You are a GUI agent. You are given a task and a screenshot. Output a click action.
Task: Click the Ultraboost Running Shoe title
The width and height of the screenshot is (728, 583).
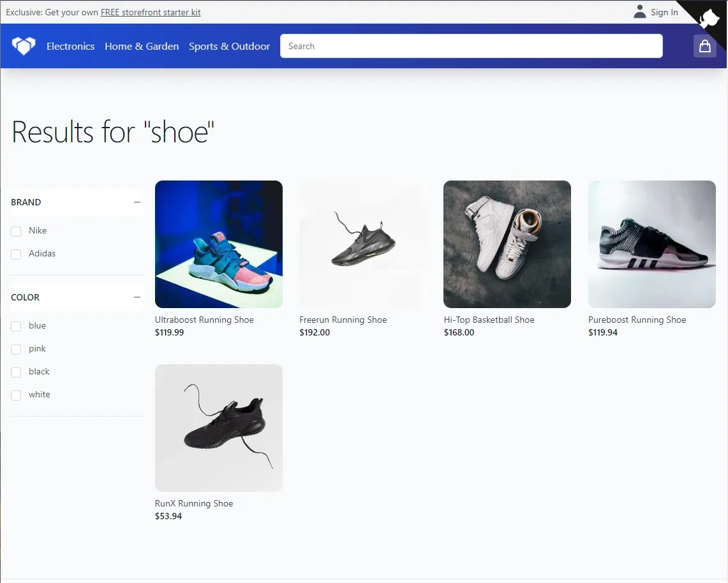point(204,320)
